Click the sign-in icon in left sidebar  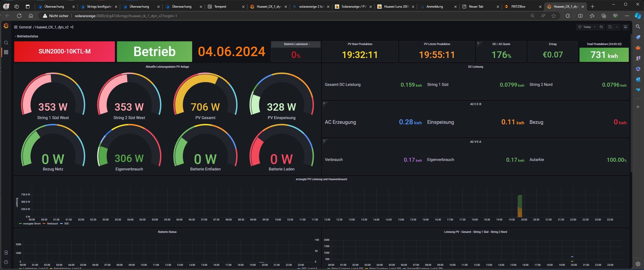pyautogui.click(x=6, y=253)
